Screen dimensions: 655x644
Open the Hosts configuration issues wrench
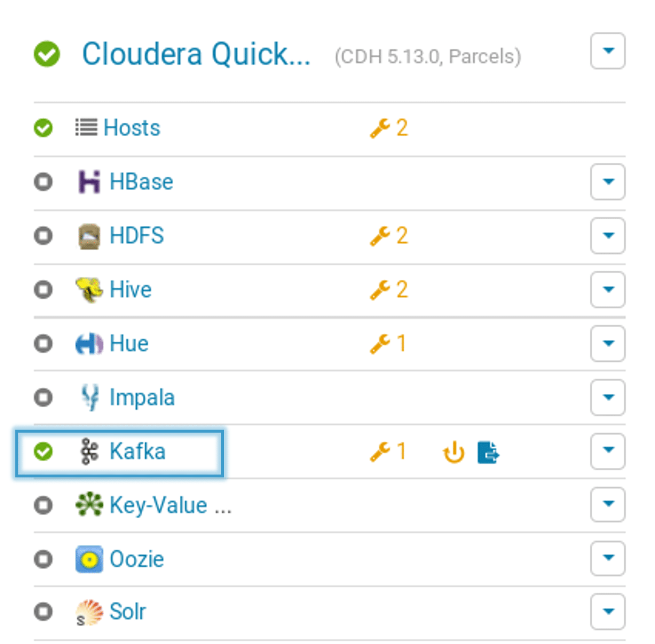click(388, 128)
